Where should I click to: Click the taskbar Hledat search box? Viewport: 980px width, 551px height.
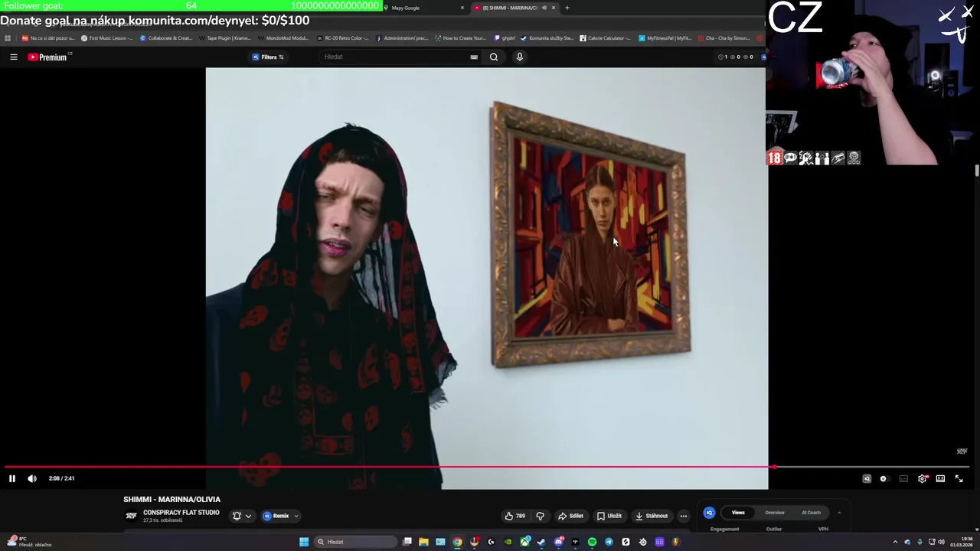(355, 542)
